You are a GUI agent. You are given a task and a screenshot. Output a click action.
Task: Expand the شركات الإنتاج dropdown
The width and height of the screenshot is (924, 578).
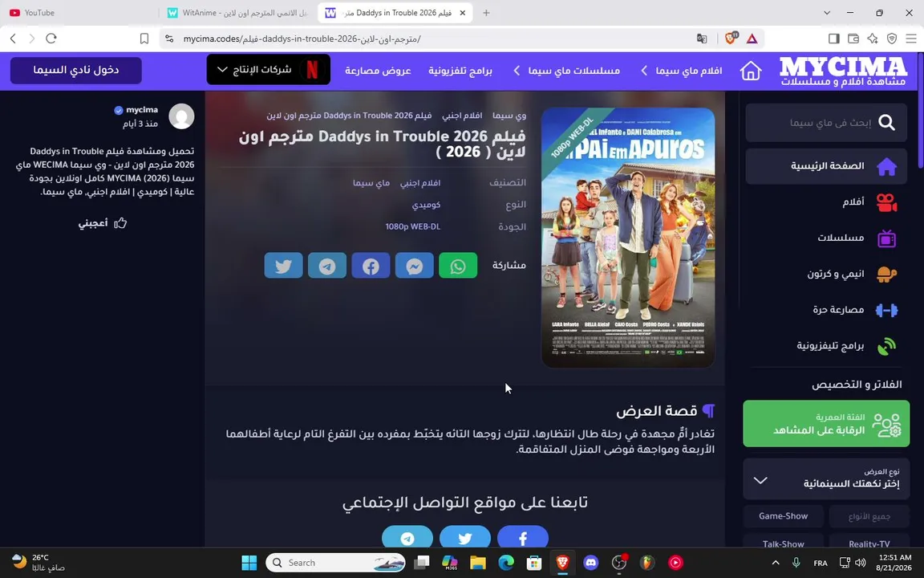pyautogui.click(x=269, y=70)
